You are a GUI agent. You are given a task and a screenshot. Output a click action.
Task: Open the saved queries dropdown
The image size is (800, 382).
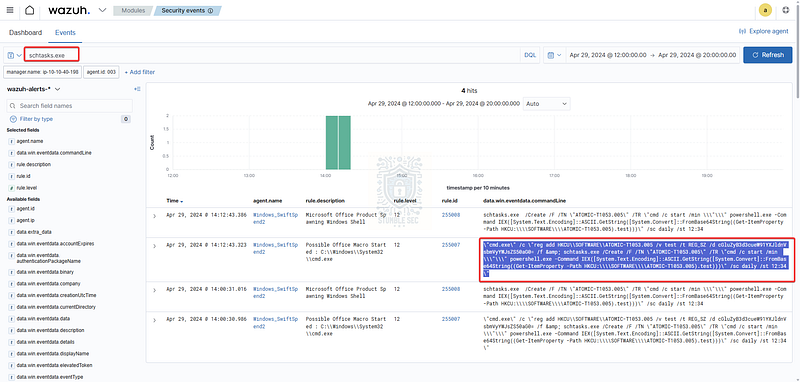coord(14,55)
